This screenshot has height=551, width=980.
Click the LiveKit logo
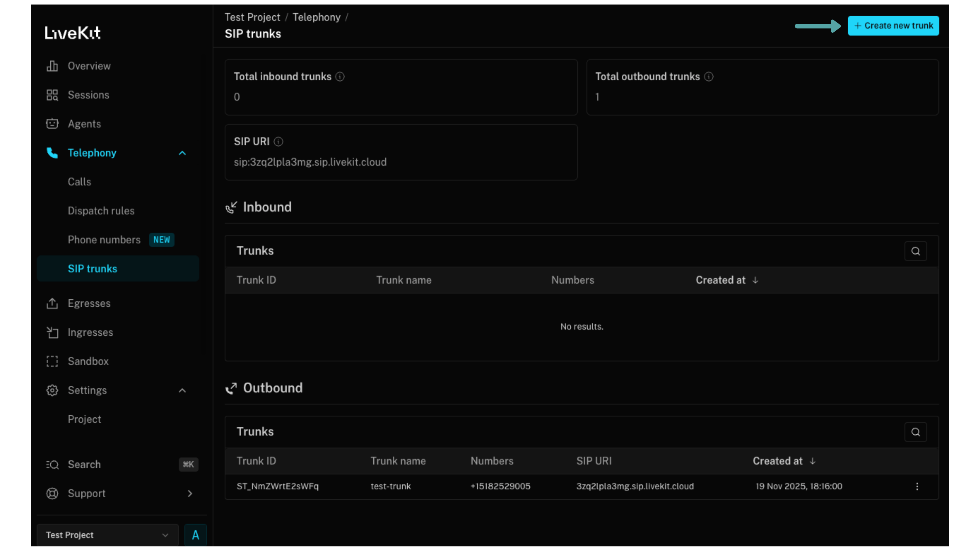coord(73,33)
